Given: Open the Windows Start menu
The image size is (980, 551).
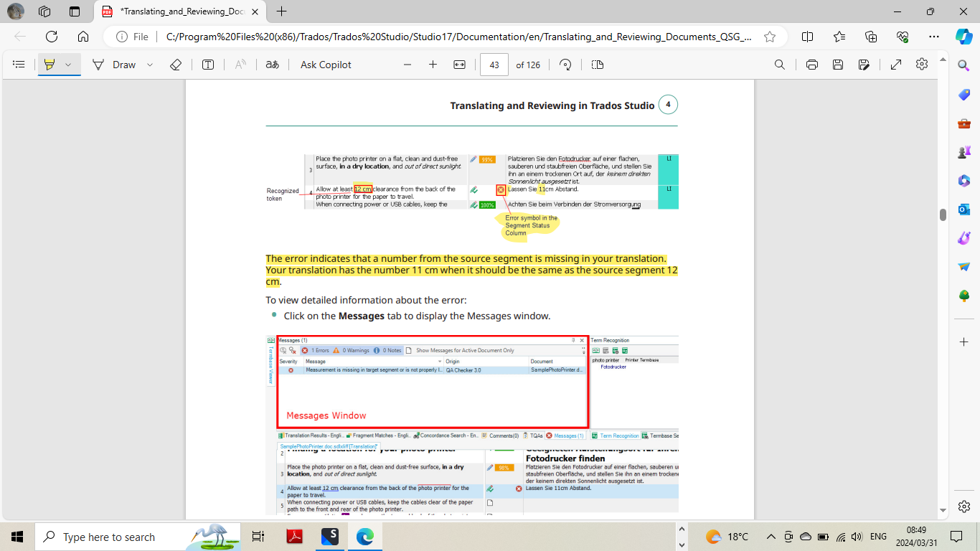Looking at the screenshot, I should 17,537.
